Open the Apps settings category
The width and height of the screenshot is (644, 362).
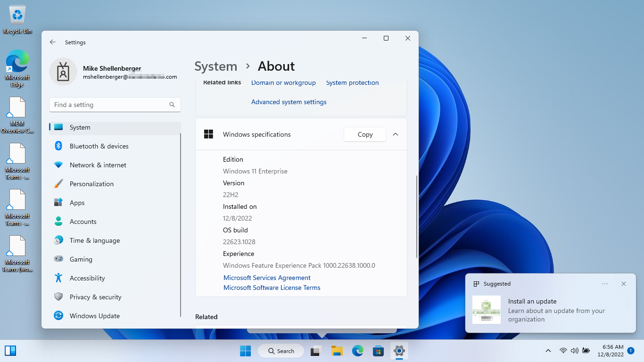point(77,203)
